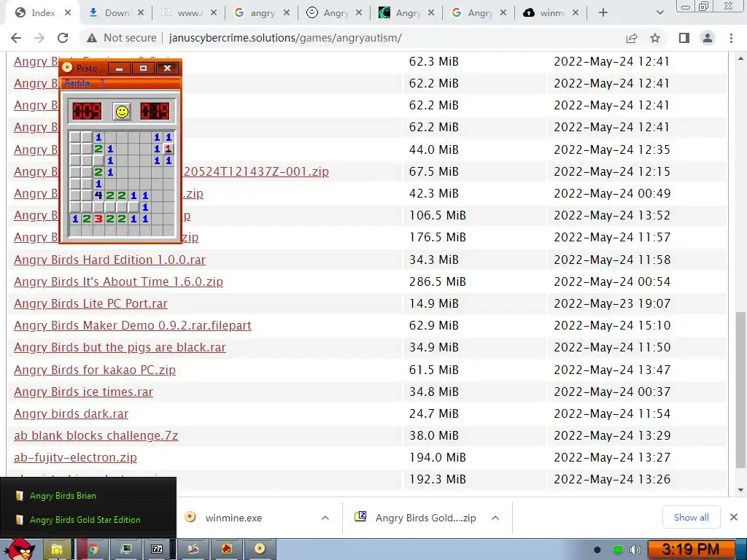
Task: Click Show all downloads button
Action: click(x=692, y=518)
